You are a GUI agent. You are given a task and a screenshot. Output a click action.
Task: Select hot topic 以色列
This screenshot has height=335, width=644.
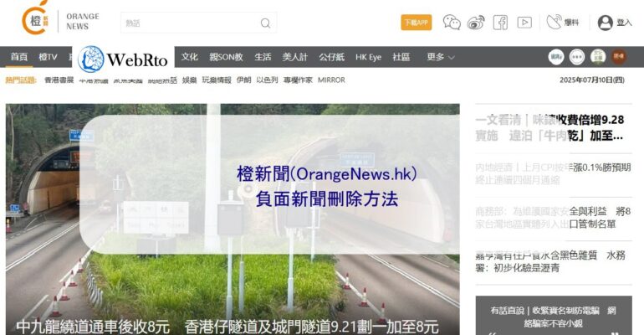[x=267, y=80]
